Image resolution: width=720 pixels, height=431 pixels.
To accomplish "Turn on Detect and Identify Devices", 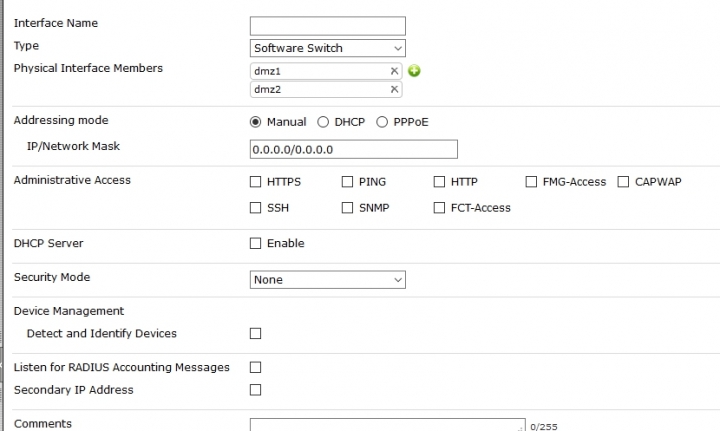I will click(255, 333).
